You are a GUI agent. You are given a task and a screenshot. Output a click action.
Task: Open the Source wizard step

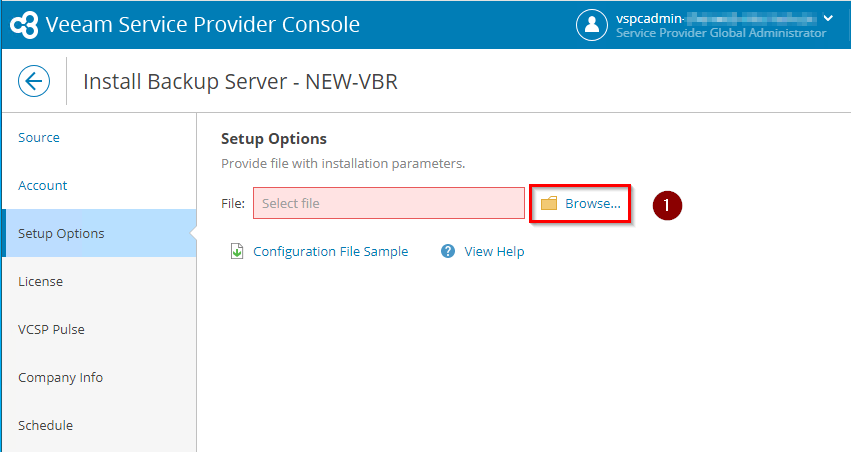tap(39, 137)
